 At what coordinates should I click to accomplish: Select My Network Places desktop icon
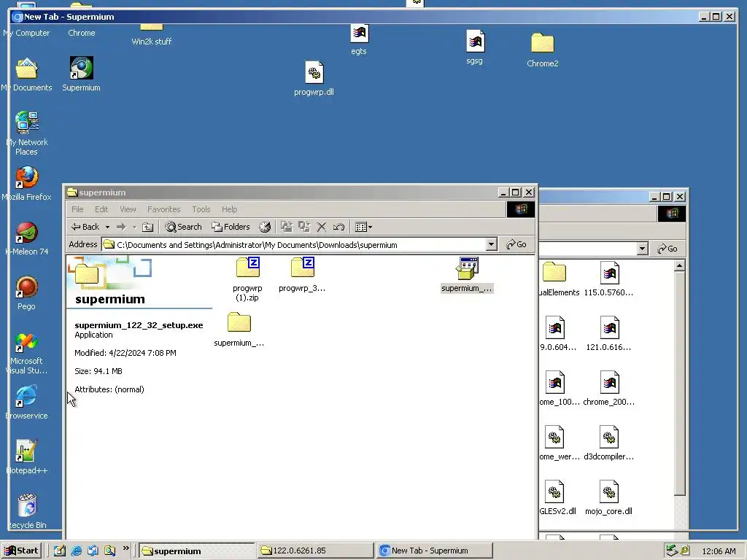27,133
